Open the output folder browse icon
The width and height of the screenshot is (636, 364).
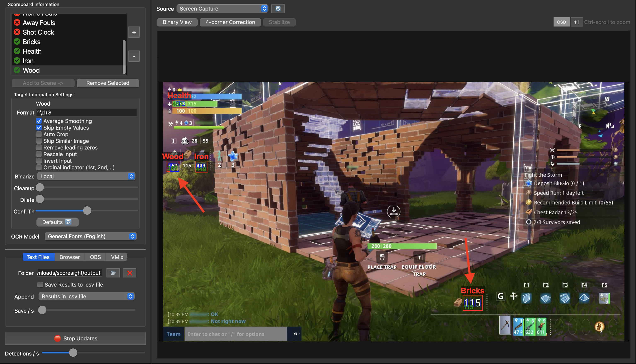113,273
